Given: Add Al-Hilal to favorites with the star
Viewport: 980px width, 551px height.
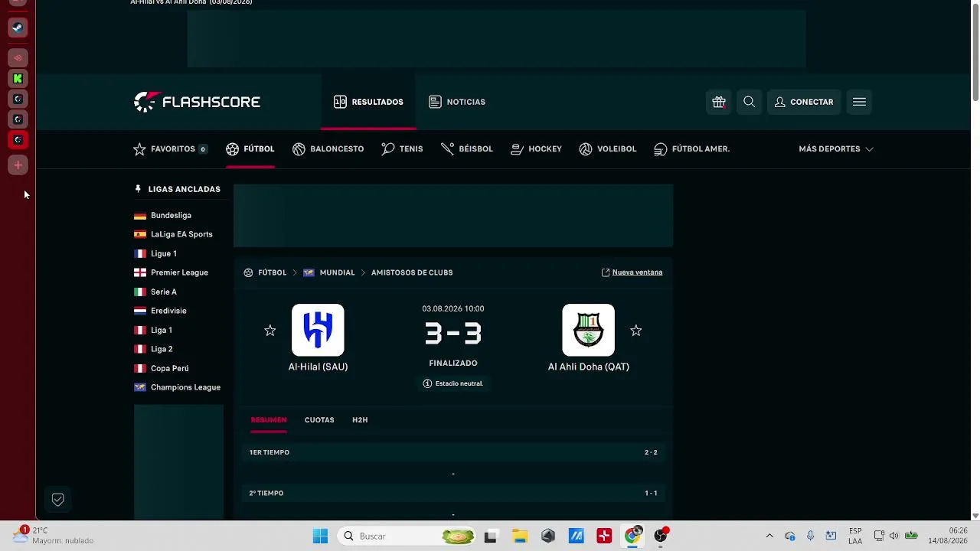Looking at the screenshot, I should coord(269,330).
